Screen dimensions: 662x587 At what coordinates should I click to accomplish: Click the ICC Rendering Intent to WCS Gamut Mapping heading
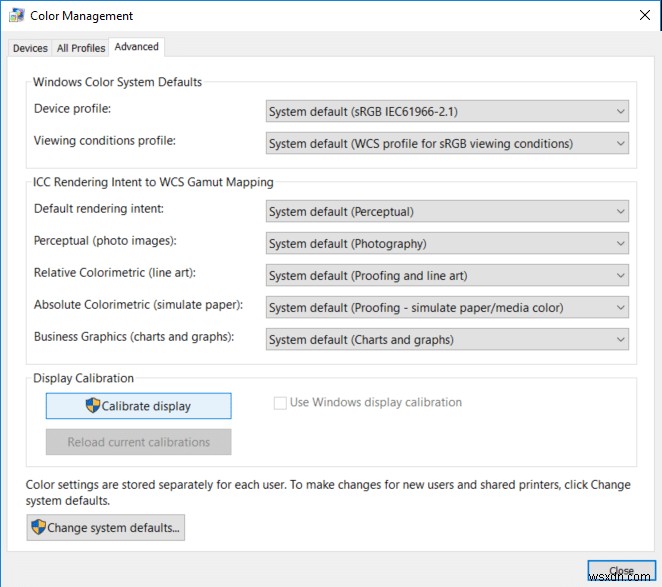tap(153, 182)
